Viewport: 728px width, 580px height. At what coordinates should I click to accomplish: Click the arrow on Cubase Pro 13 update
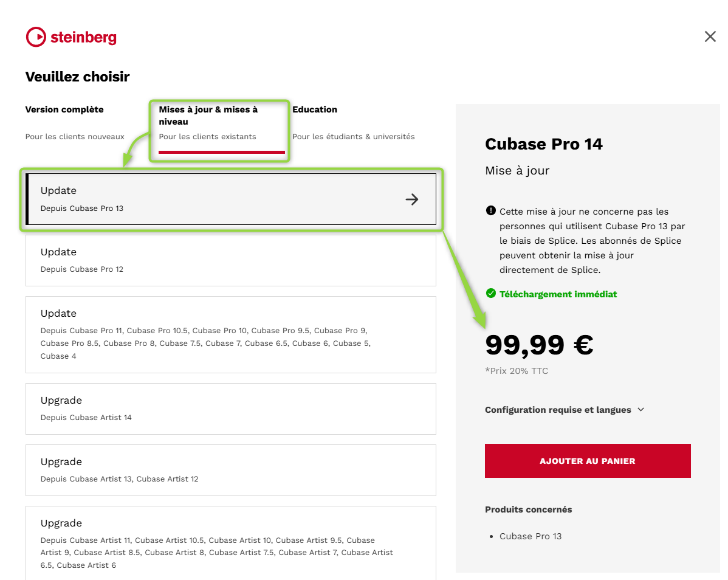[x=412, y=199]
